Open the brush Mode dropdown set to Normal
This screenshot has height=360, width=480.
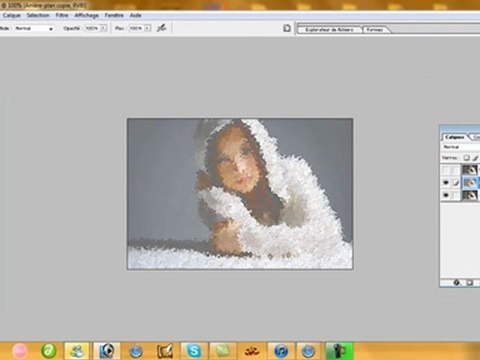point(33,29)
